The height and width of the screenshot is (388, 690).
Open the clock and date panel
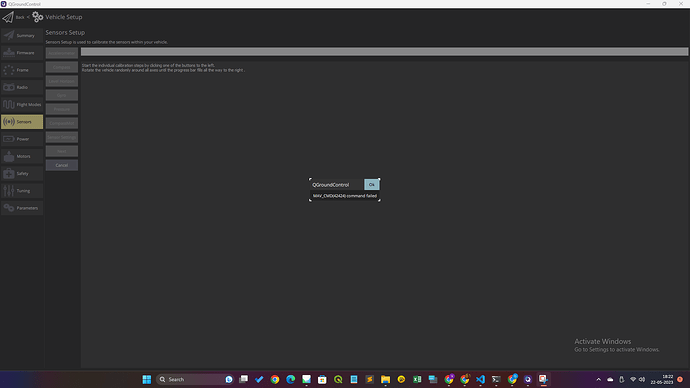[x=662, y=379]
